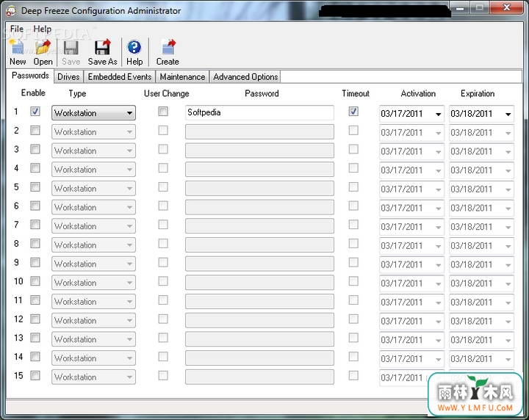Open the Embedded Events tab
Image resolution: width=529 pixels, height=420 pixels.
click(120, 77)
